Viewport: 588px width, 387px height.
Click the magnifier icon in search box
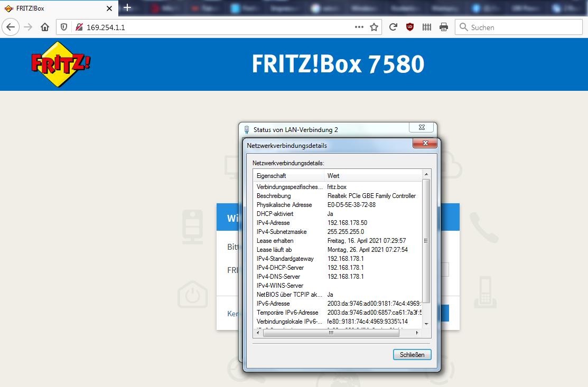463,27
